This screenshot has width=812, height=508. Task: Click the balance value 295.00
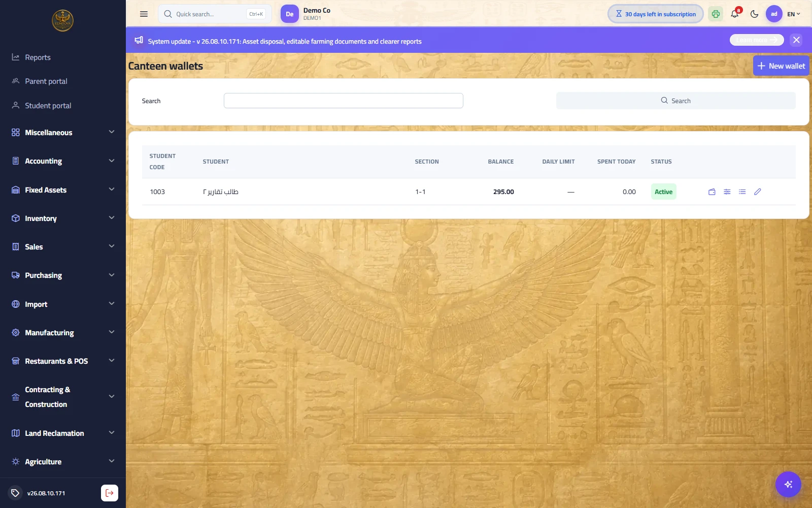pyautogui.click(x=503, y=192)
